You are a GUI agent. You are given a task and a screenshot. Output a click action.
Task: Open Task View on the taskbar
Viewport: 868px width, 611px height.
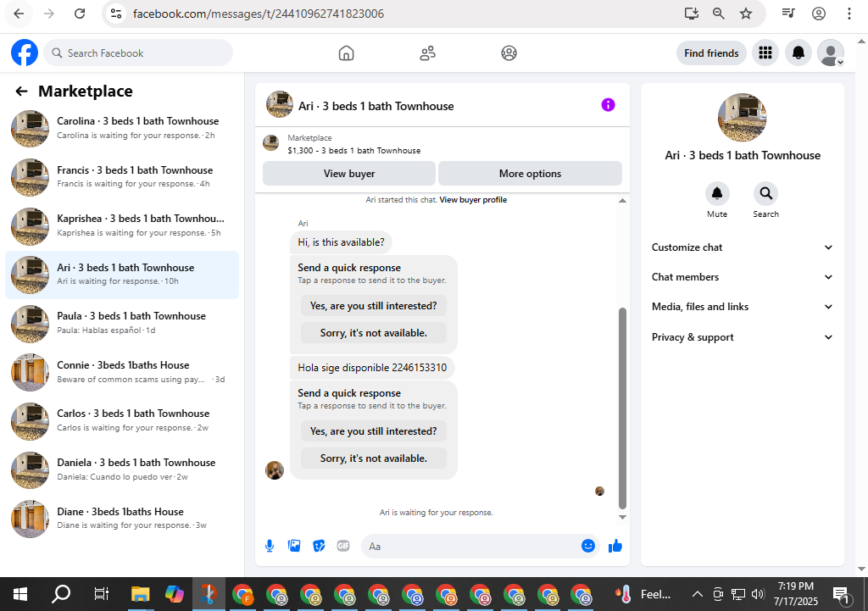(102, 594)
